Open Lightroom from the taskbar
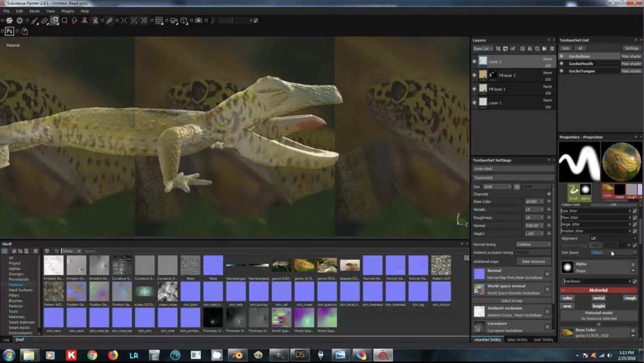Screen dimensions: 644x363 (x=134, y=355)
